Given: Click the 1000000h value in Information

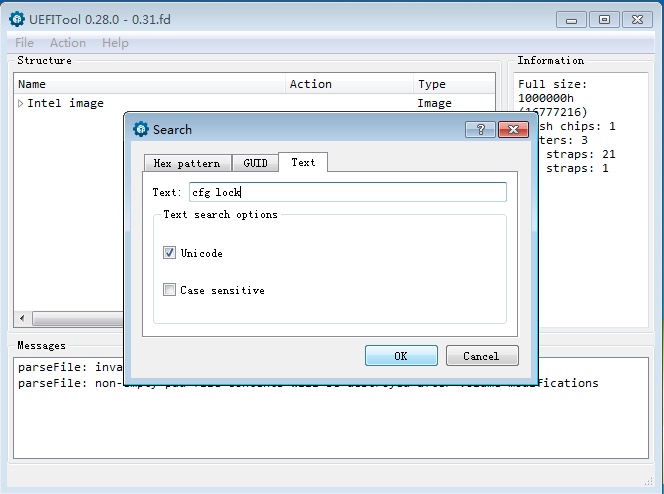Looking at the screenshot, I should point(545,98).
